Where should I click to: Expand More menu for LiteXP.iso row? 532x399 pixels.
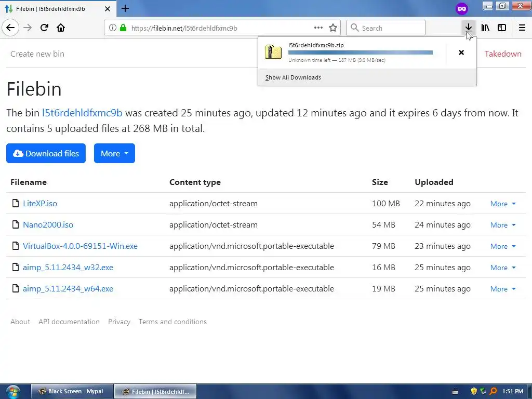tap(503, 204)
